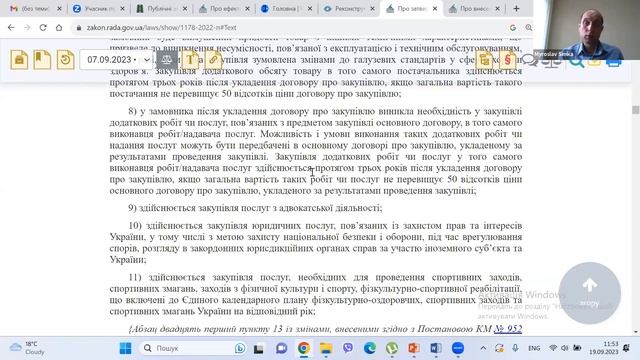Viewport: 640px width, 360px height.
Task: Click the chain link toolbar icon
Action: (213, 60)
